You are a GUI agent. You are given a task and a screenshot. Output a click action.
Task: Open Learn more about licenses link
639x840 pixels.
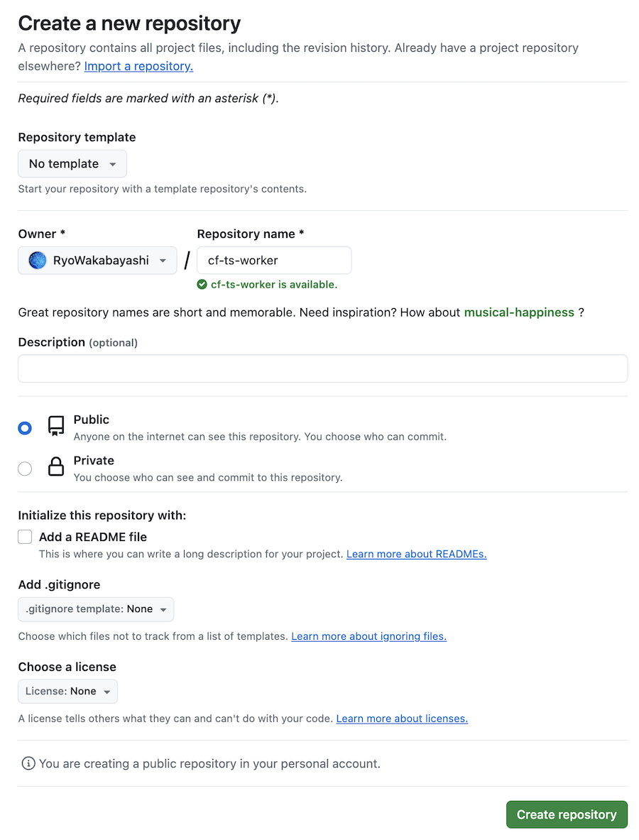pyautogui.click(x=402, y=719)
